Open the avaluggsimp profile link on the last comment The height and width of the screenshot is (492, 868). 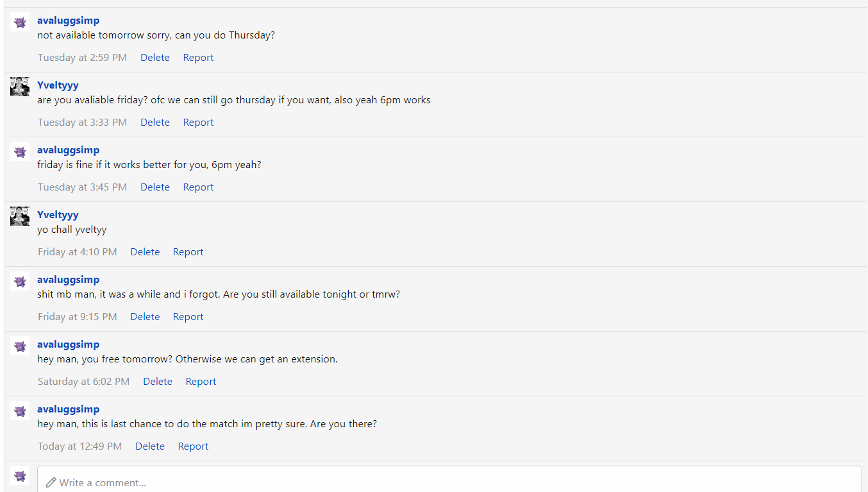click(68, 409)
